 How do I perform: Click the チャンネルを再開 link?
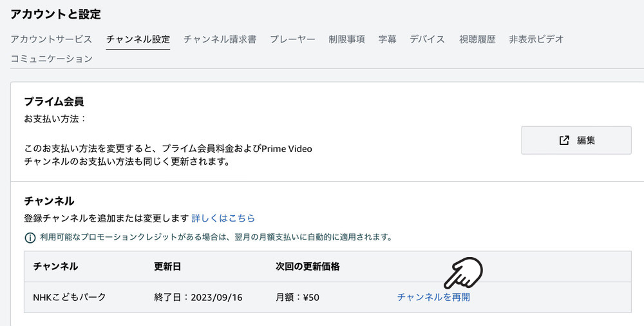pos(433,297)
